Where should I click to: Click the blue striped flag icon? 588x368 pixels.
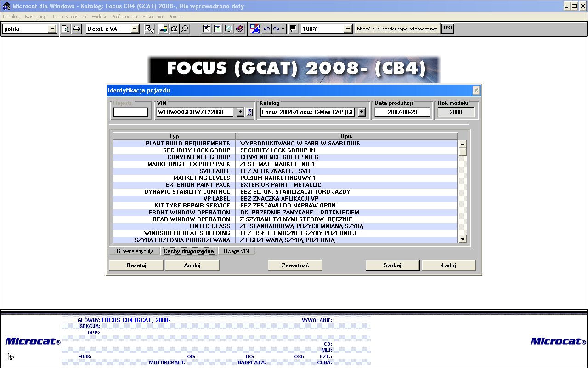[x=255, y=29]
